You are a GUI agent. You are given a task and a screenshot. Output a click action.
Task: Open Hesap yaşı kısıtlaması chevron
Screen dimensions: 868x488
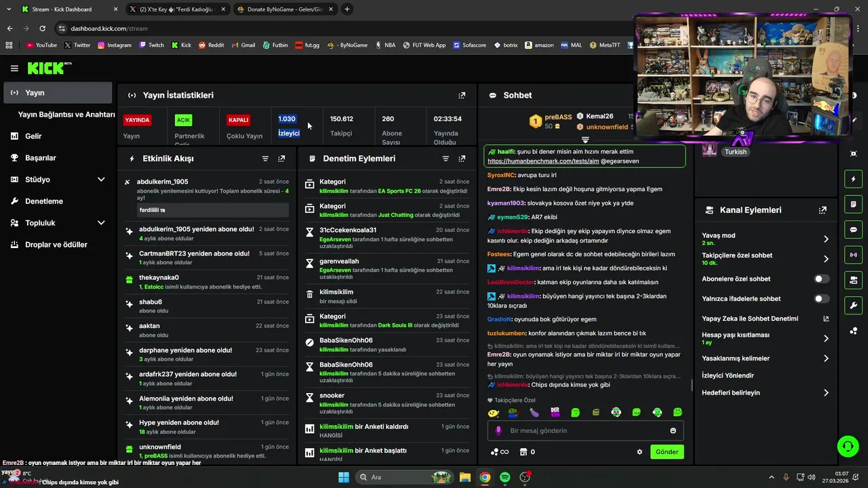[826, 338]
